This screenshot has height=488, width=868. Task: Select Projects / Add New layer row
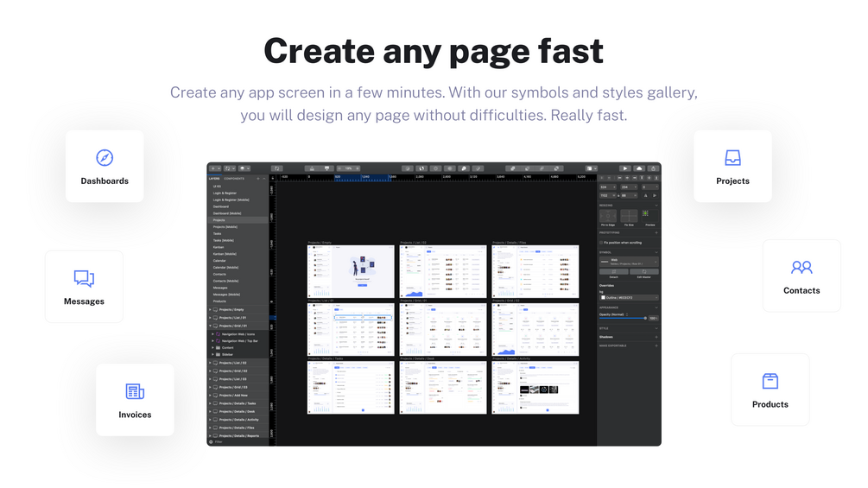[238, 395]
